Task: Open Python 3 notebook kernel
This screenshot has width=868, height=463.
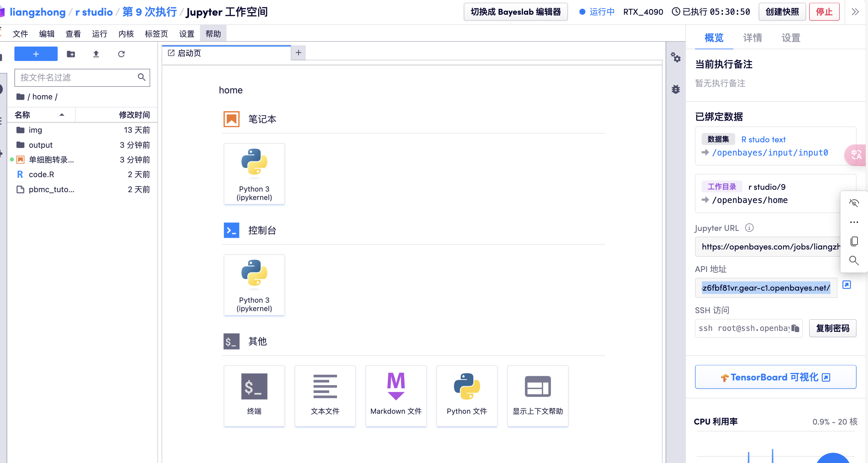Action: [x=254, y=174]
